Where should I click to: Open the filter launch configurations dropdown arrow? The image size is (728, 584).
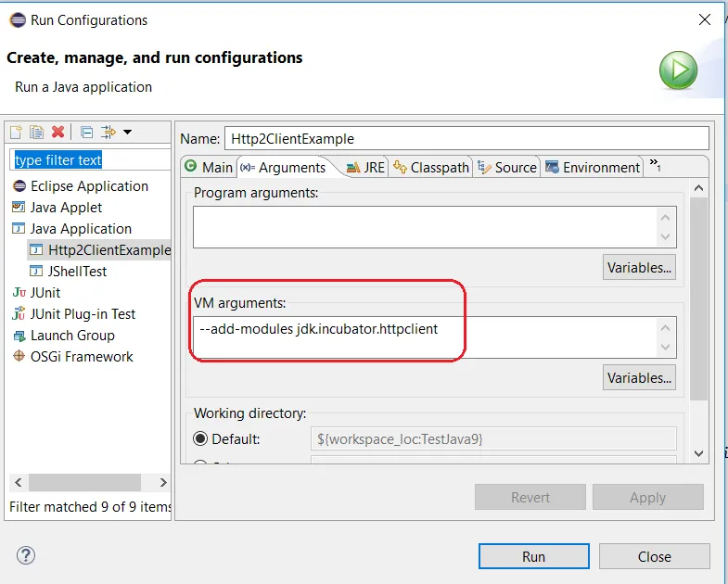(127, 133)
